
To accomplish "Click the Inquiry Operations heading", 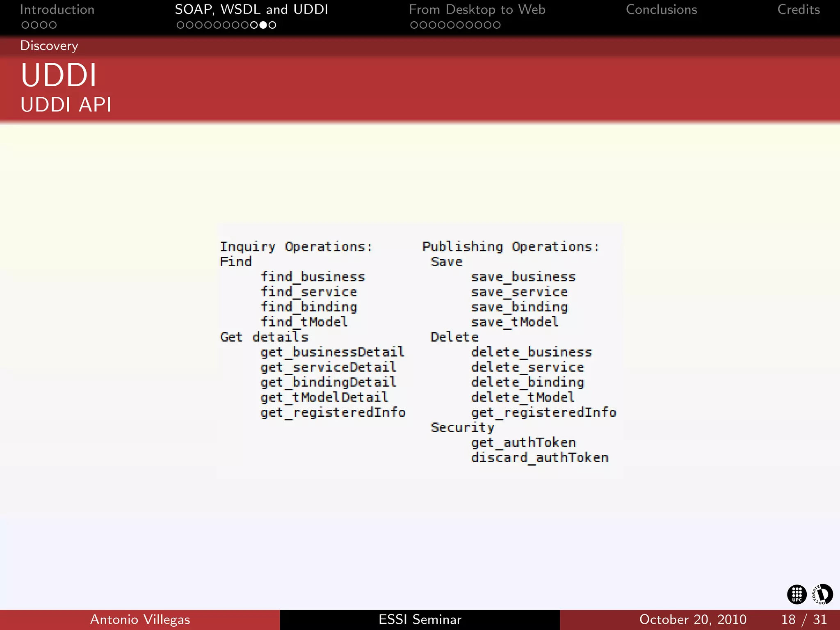I will [x=296, y=247].
